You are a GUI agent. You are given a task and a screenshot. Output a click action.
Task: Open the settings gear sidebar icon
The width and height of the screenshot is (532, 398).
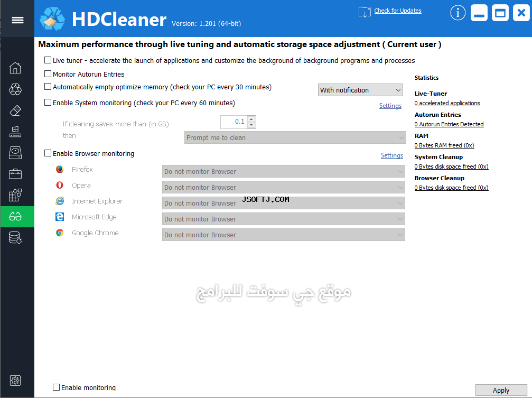(x=15, y=381)
